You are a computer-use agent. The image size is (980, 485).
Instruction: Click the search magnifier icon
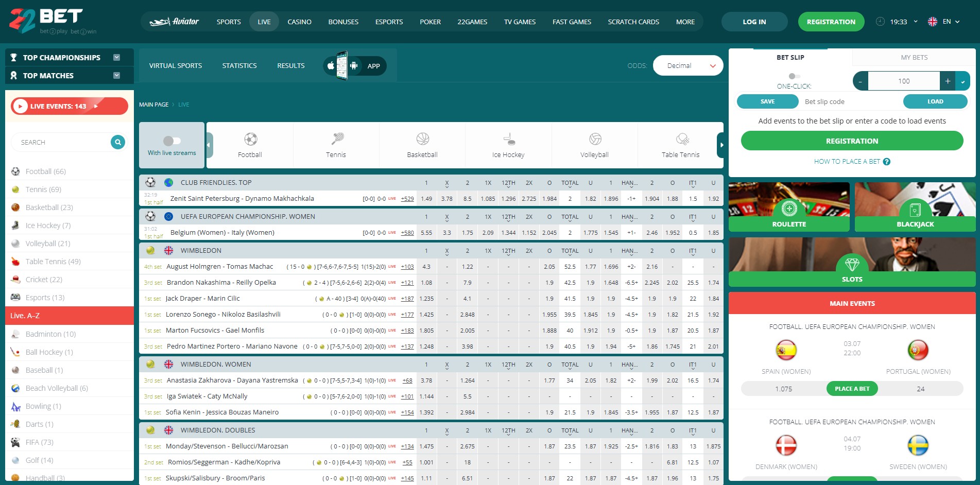(x=117, y=142)
